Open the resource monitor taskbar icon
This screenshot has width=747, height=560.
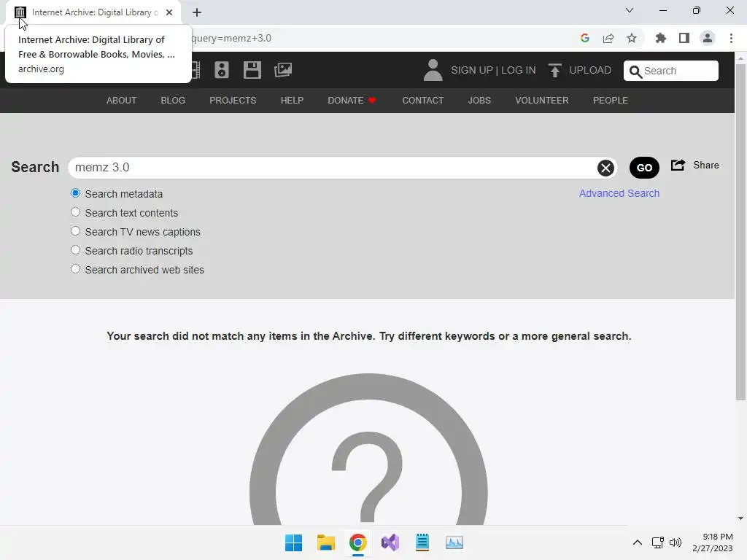pos(454,542)
